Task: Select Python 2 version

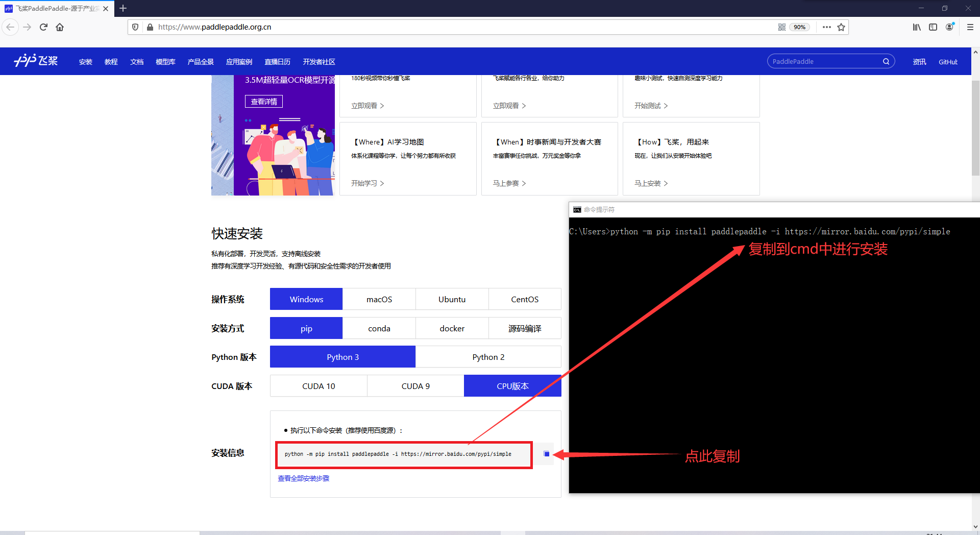Action: coord(488,357)
